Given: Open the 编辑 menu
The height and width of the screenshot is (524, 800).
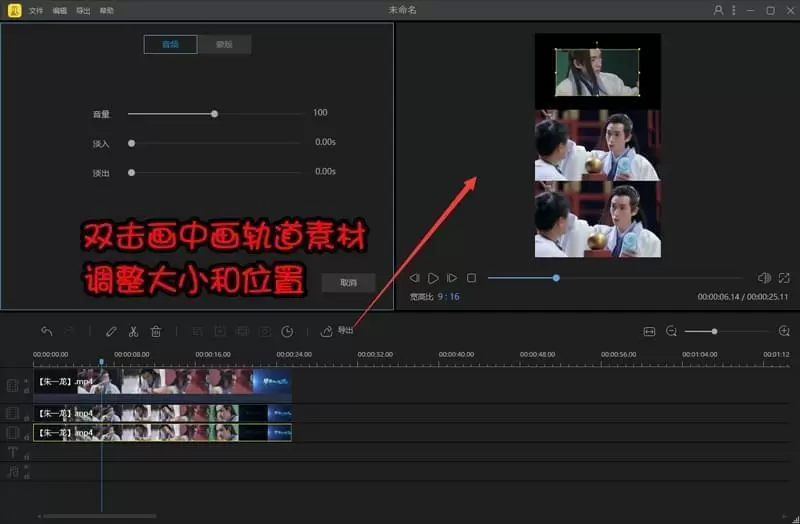Looking at the screenshot, I should (x=60, y=11).
